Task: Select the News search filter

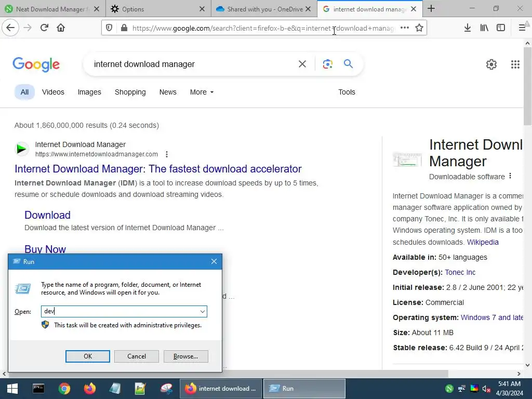Action: [x=168, y=92]
